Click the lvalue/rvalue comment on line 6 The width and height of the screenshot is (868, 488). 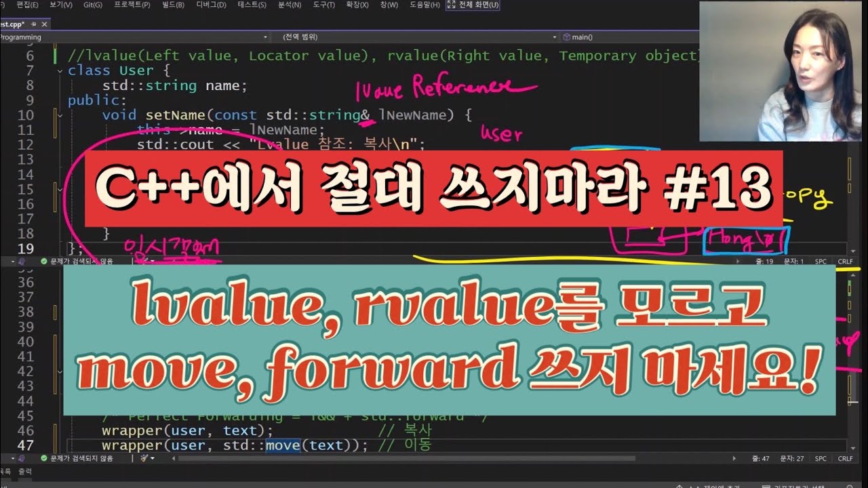tap(384, 56)
